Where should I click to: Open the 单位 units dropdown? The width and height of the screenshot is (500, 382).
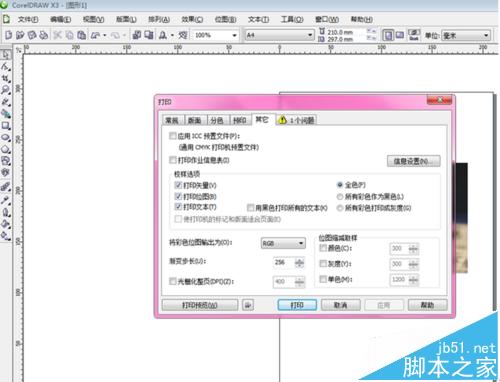pyautogui.click(x=466, y=35)
